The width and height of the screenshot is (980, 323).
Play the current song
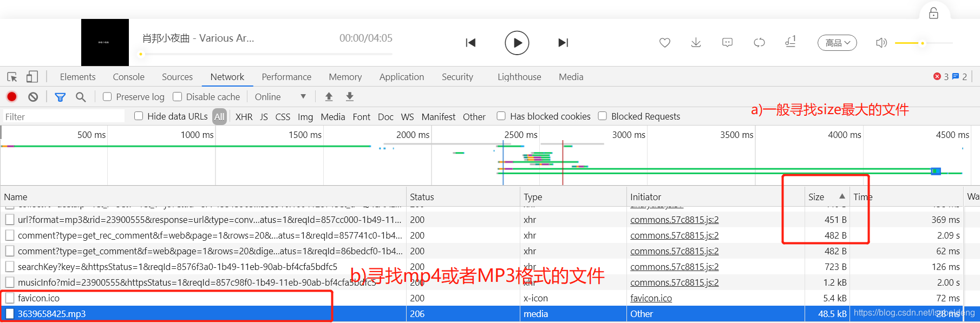click(x=517, y=43)
